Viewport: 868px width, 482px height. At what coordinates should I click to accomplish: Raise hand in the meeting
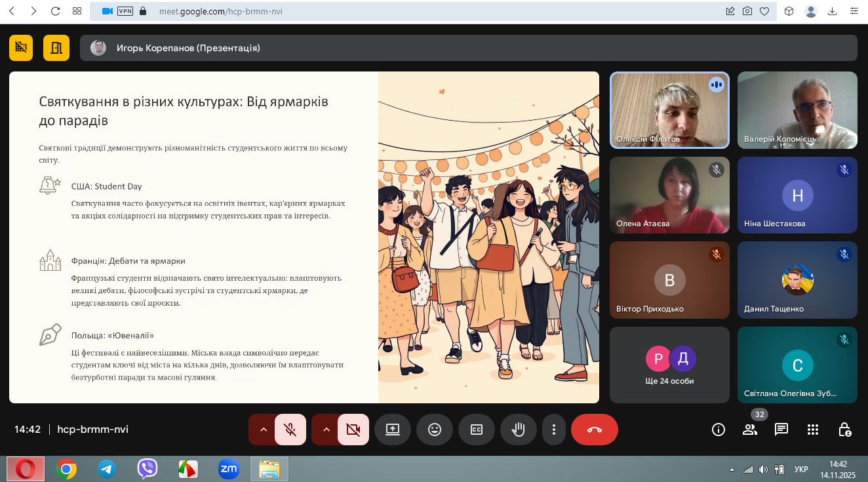tap(518, 430)
